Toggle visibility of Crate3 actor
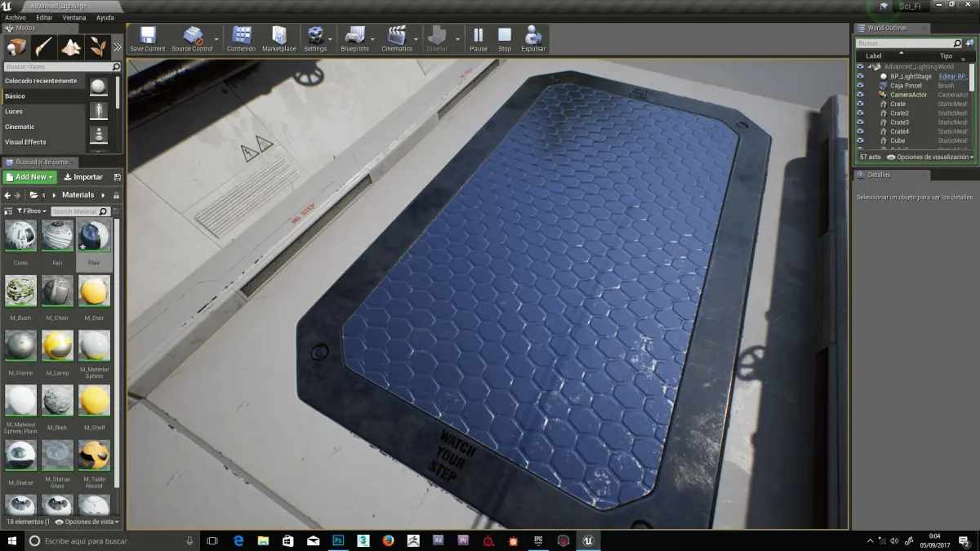 point(860,122)
